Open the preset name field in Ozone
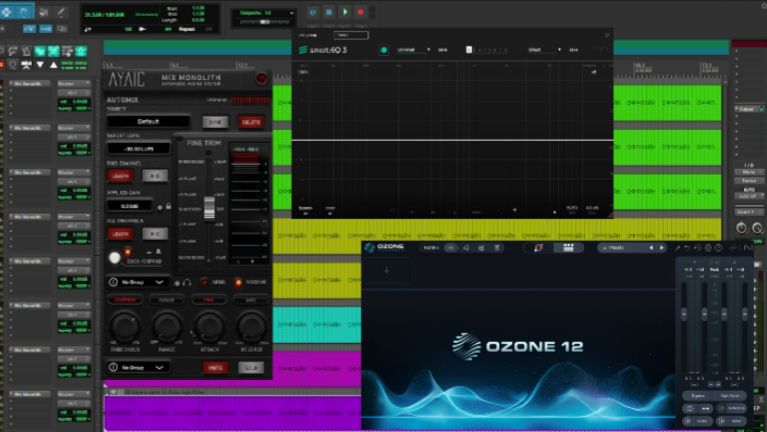The image size is (767, 432). pyautogui.click(x=623, y=248)
